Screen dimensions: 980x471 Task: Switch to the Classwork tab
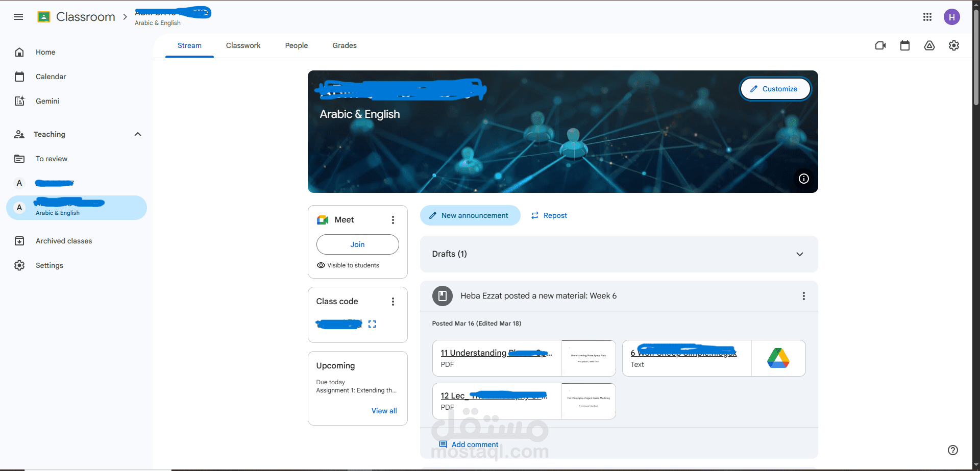(x=243, y=45)
